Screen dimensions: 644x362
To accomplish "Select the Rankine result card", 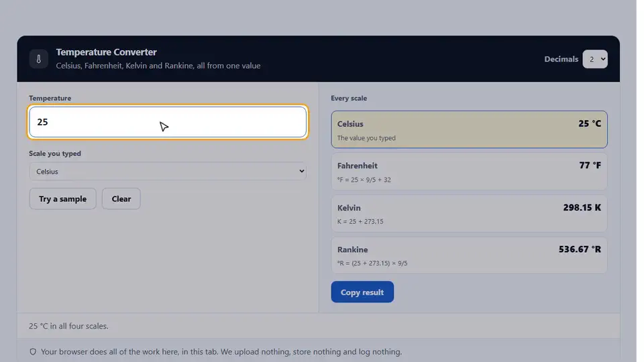I will 469,255.
